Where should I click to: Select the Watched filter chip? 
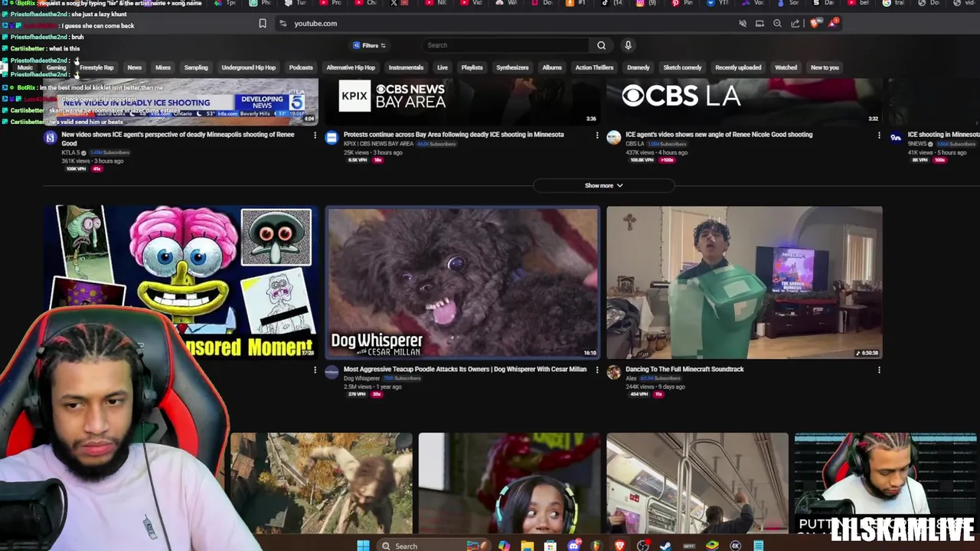click(x=786, y=67)
